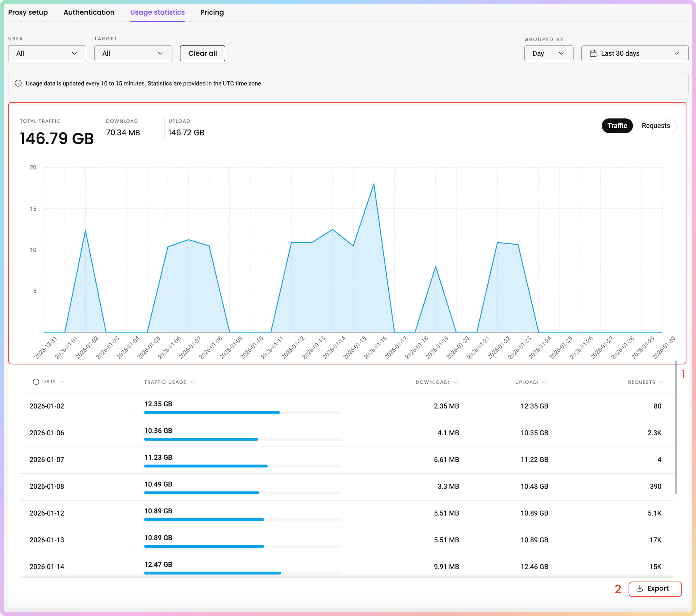Image resolution: width=696 pixels, height=616 pixels.
Task: Sort by Traffic Usage column chevron
Action: (x=192, y=382)
